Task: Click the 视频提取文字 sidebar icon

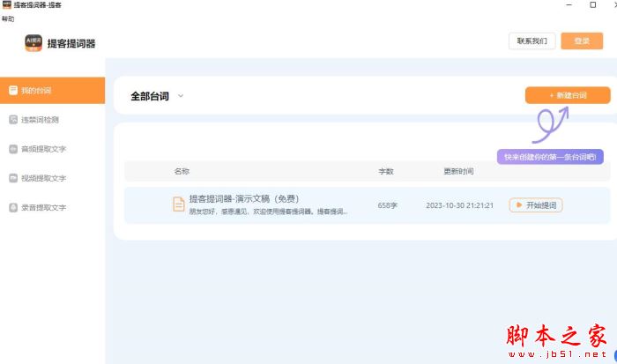Action: click(13, 178)
